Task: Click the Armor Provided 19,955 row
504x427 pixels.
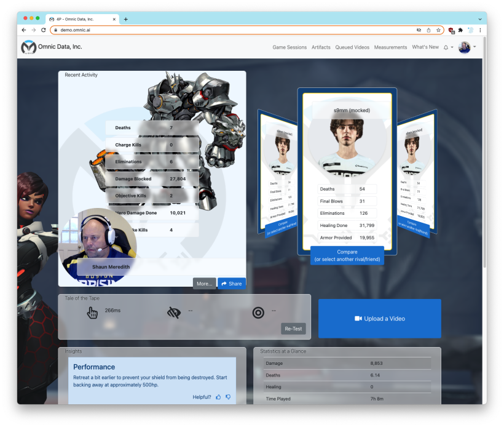Action: 347,237
